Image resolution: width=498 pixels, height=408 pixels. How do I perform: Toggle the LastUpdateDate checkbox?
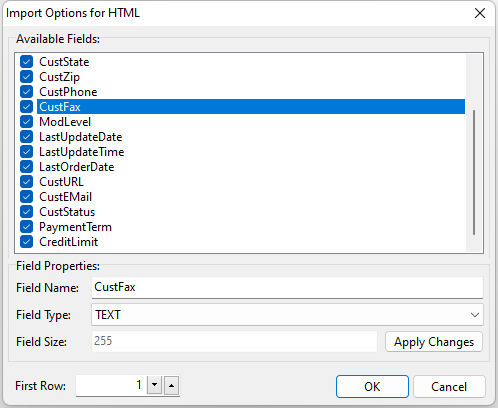(x=26, y=137)
